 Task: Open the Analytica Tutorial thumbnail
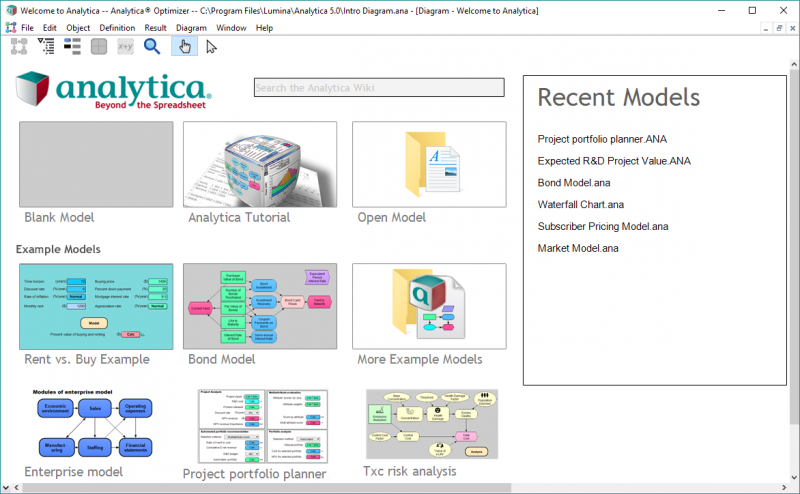click(260, 164)
